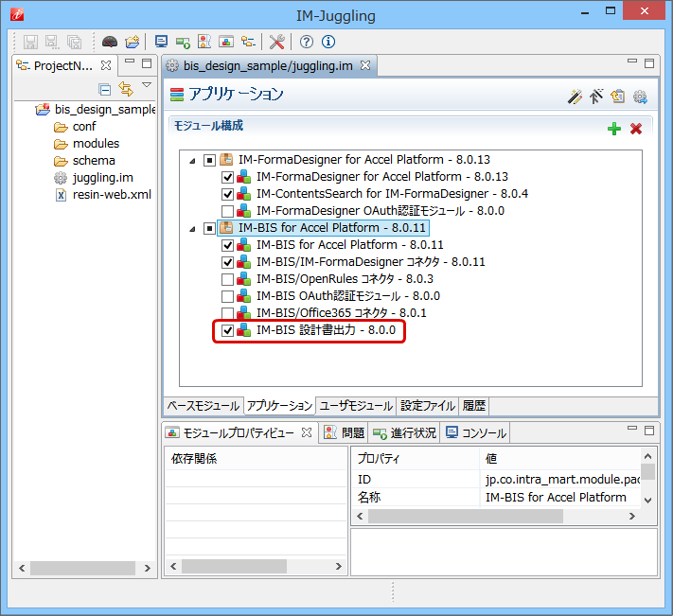Close the ProjectNavigator view tab
The width and height of the screenshot is (673, 616).
click(x=106, y=65)
